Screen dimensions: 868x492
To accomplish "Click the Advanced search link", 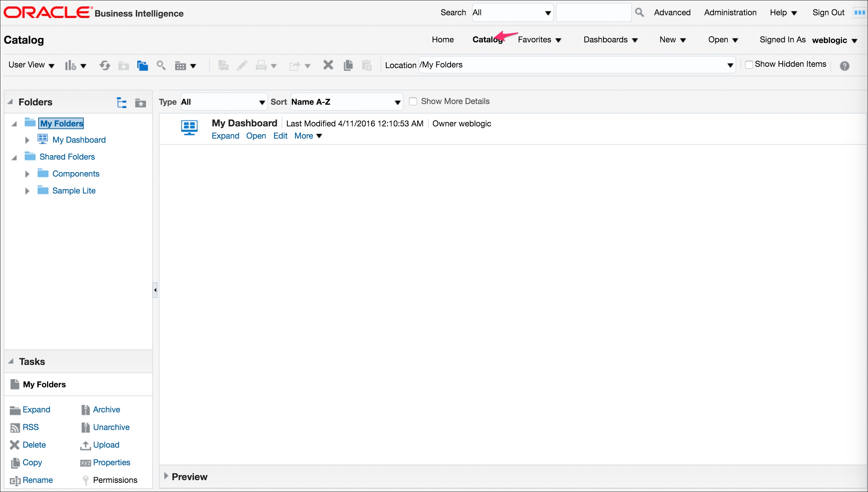I will click(672, 13).
